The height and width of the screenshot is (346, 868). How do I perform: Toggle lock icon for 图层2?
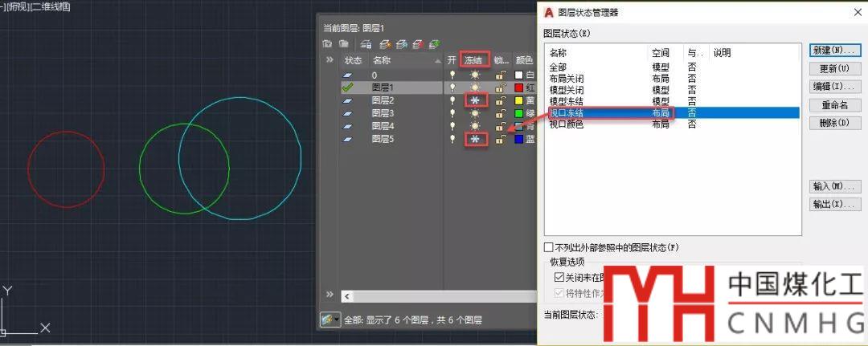[x=500, y=100]
